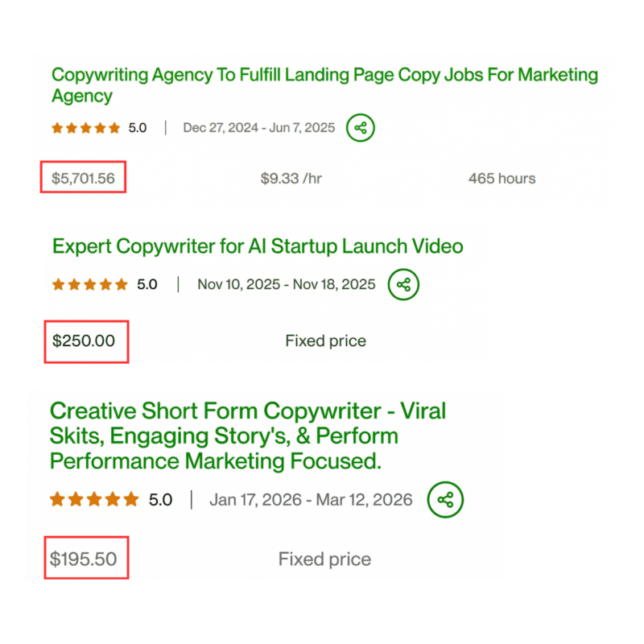Click star rating of Creative Short Form job
The height and width of the screenshot is (644, 644).
[94, 500]
